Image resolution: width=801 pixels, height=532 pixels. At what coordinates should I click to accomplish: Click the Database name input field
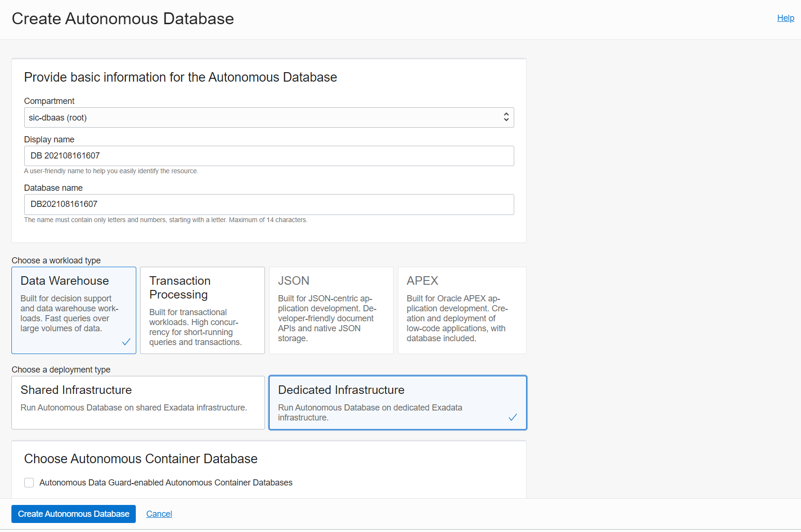pyautogui.click(x=268, y=204)
